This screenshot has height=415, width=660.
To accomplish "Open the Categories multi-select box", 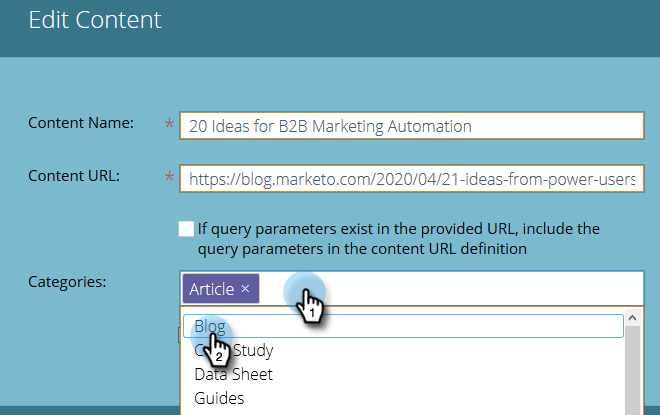I will pyautogui.click(x=450, y=289).
